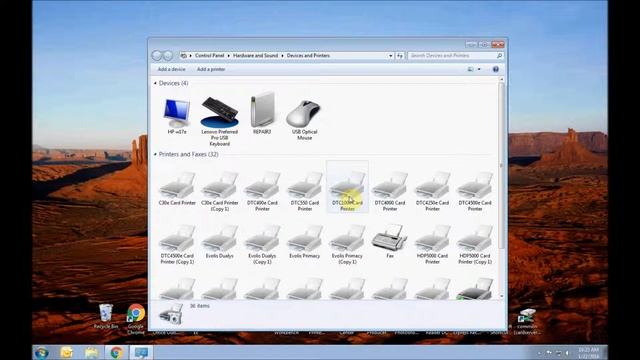
Task: Select the DTC550 Card Printer
Action: (304, 191)
